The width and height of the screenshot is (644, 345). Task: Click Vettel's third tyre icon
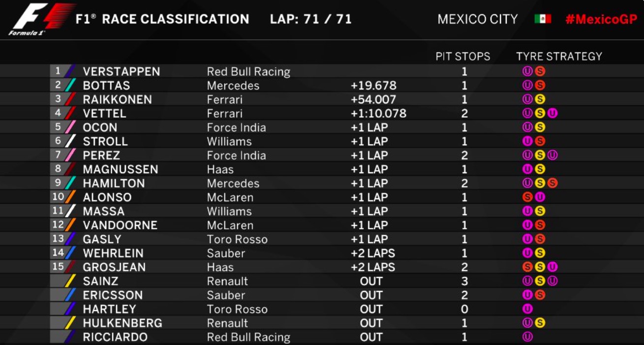(552, 114)
